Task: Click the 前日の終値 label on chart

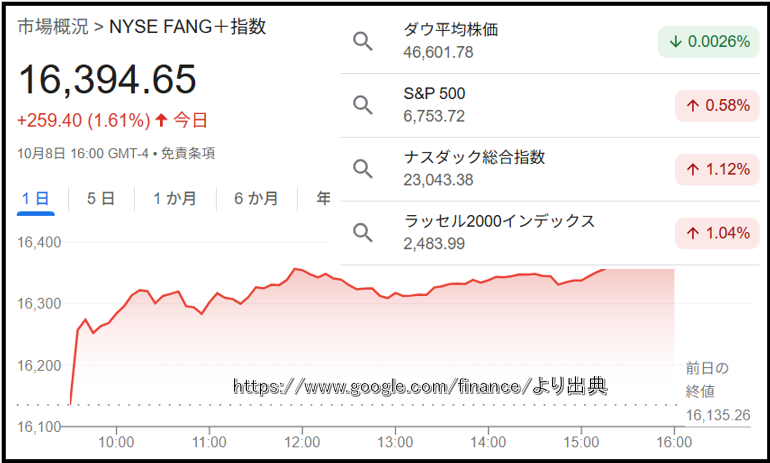Action: point(707,379)
